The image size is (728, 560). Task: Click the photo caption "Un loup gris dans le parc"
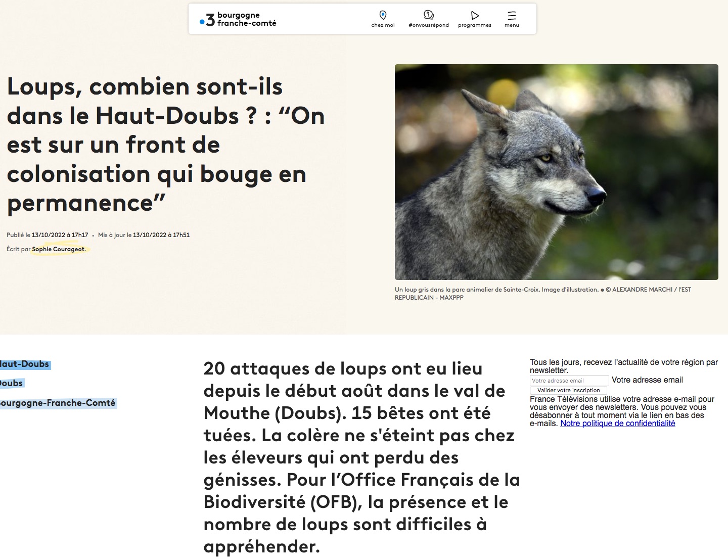tap(543, 294)
